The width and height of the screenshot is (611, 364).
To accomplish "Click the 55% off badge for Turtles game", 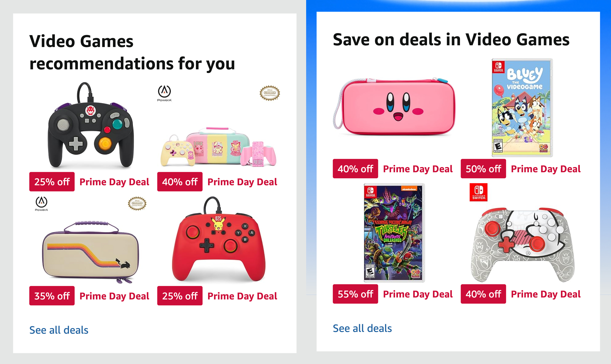I will [355, 294].
